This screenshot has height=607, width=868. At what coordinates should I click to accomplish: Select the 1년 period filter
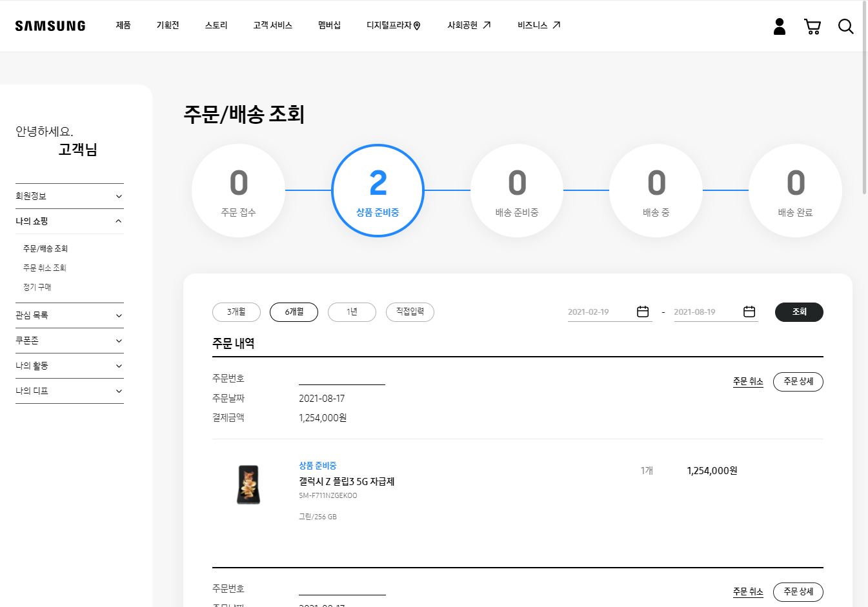[x=352, y=312]
